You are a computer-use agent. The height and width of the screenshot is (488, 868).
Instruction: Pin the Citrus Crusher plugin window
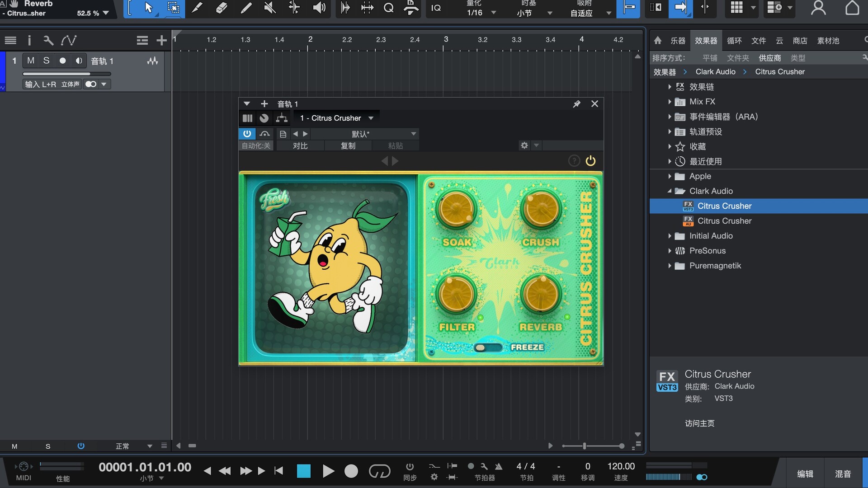pos(576,104)
